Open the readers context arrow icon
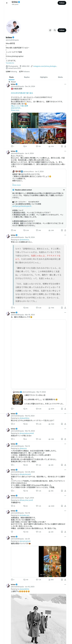Image resolution: width=72 pixels, height=644 pixels. pos(64,190)
